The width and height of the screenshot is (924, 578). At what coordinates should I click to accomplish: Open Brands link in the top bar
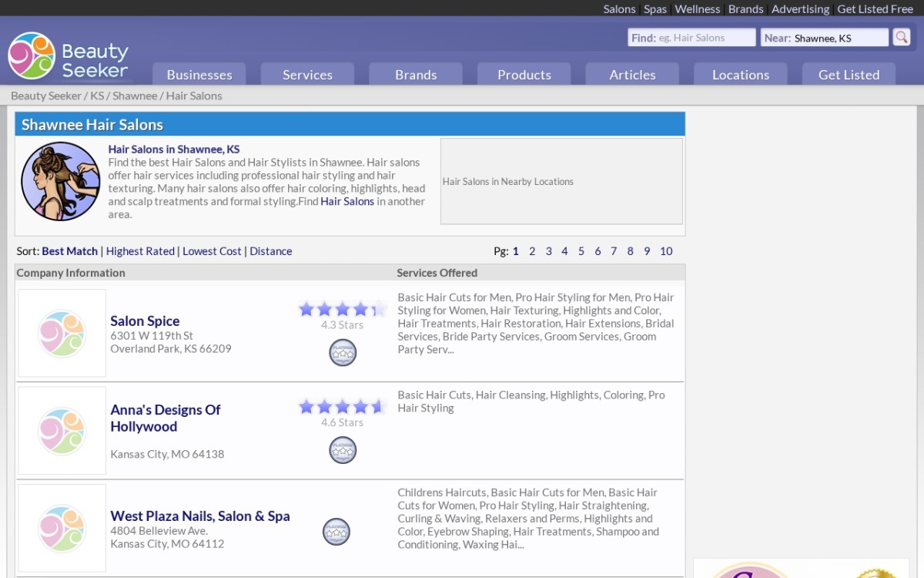(746, 9)
